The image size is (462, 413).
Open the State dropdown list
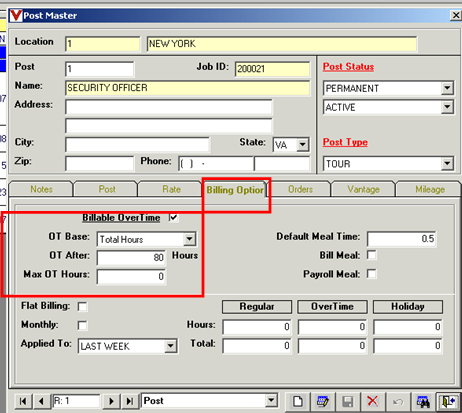coord(303,145)
